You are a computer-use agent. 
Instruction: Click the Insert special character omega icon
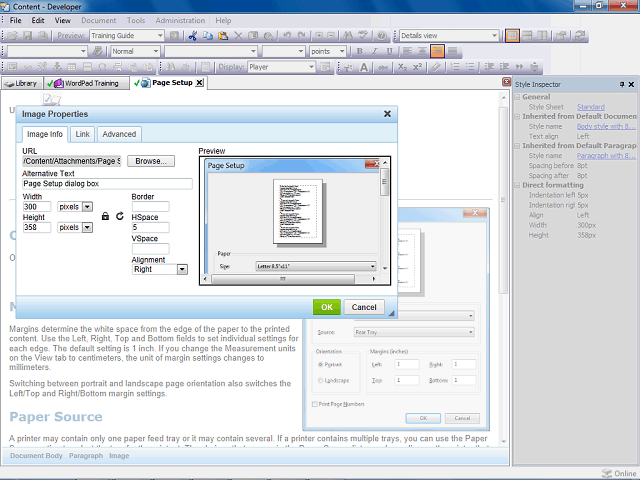(102, 67)
